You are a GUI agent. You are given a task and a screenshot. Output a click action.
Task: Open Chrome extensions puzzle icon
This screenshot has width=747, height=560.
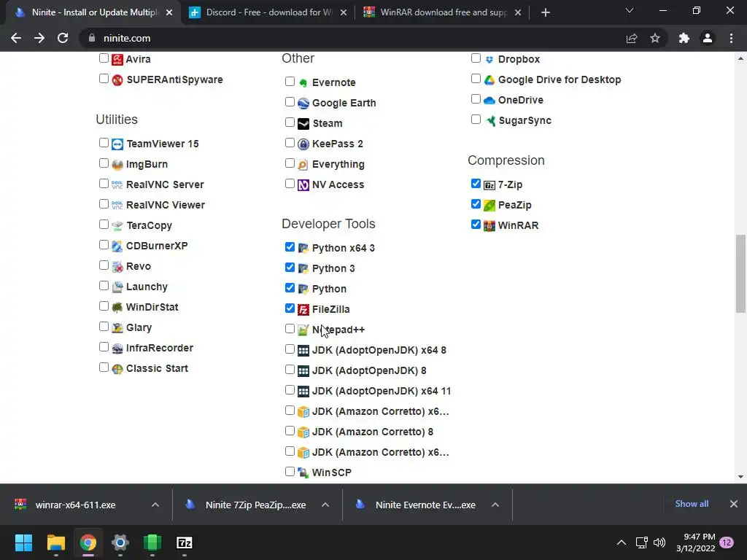684,38
